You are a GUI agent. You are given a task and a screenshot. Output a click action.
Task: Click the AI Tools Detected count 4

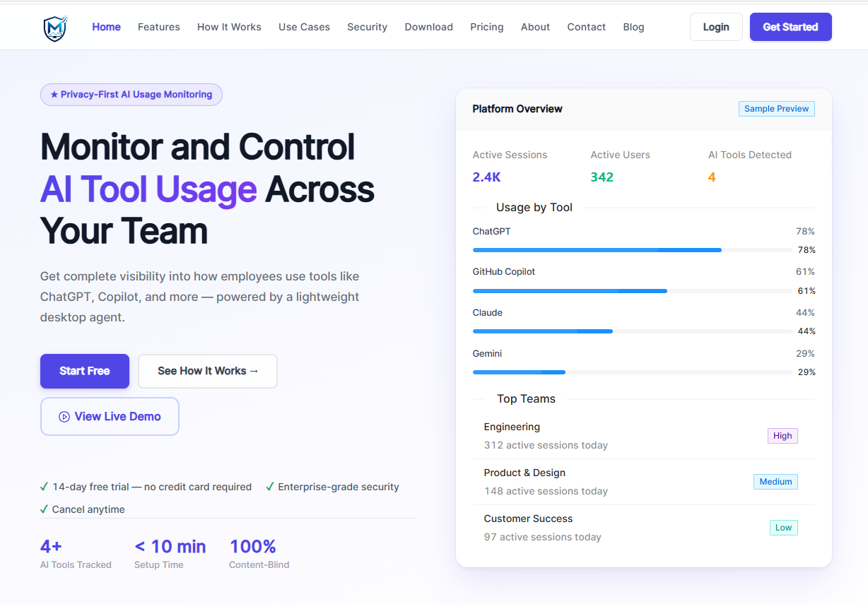[x=712, y=177]
